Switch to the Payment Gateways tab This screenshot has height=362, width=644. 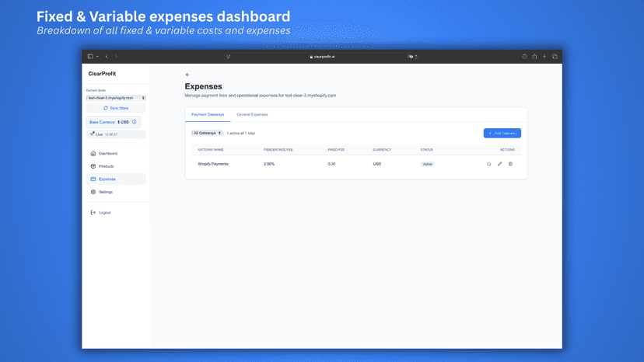point(208,114)
